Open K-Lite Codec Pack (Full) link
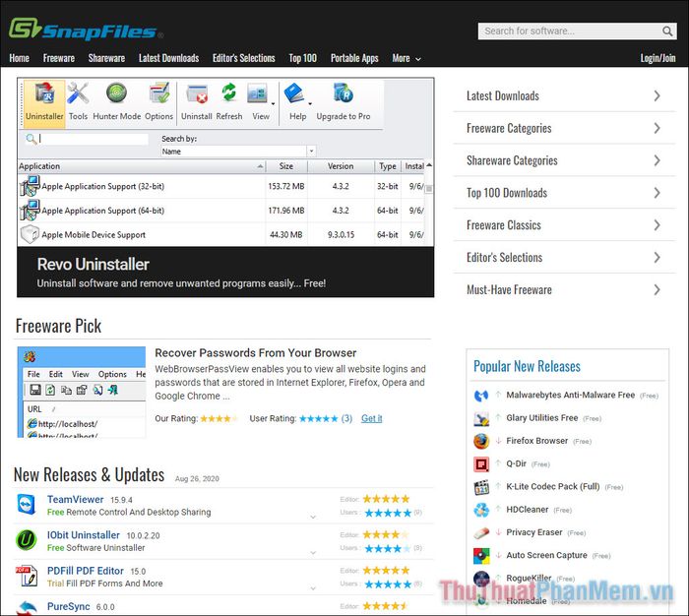 pos(553,486)
